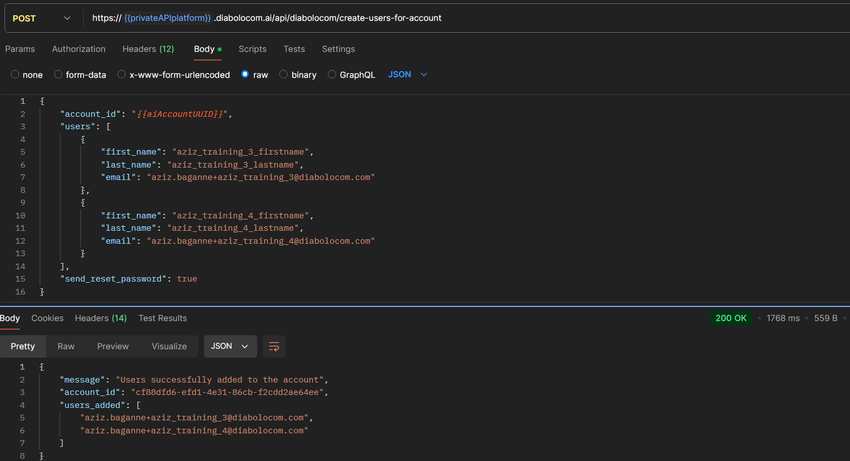This screenshot has height=461, width=850.
Task: Switch to the Scripts tab
Action: point(252,49)
